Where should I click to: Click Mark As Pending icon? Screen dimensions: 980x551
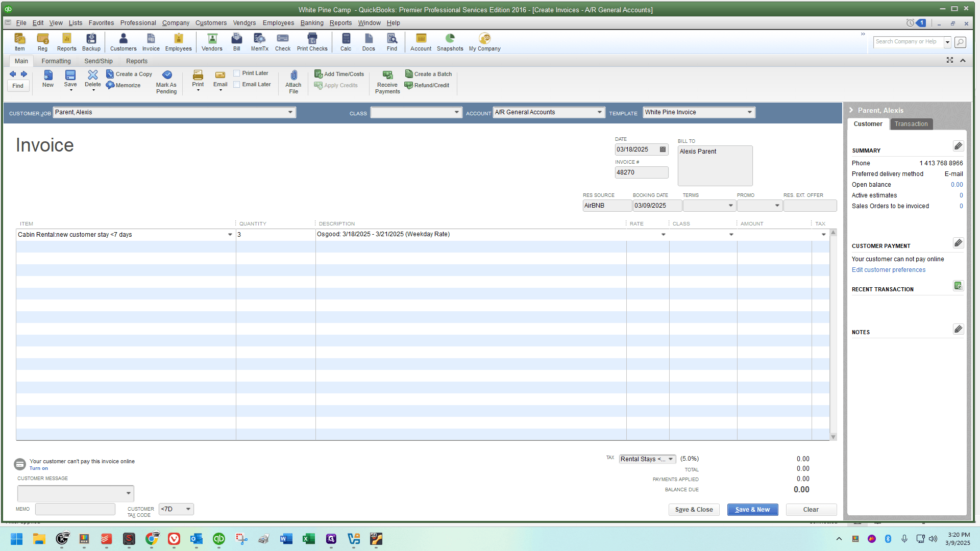coord(166,82)
